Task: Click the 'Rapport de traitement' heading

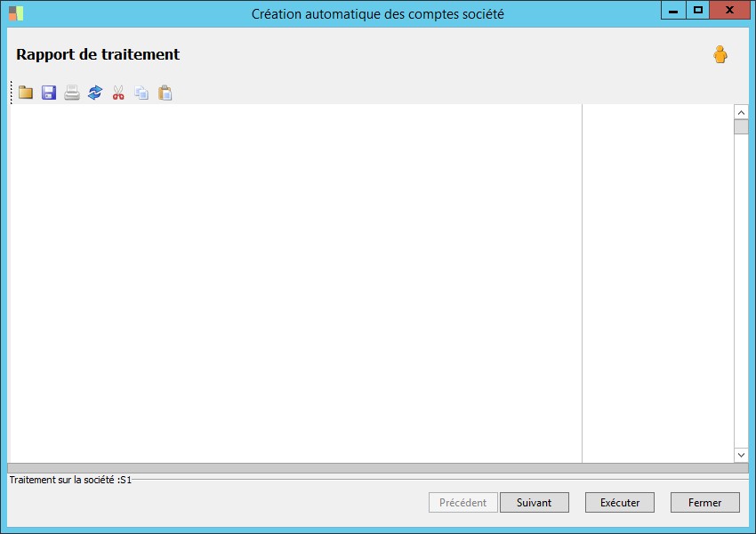Action: coord(98,54)
